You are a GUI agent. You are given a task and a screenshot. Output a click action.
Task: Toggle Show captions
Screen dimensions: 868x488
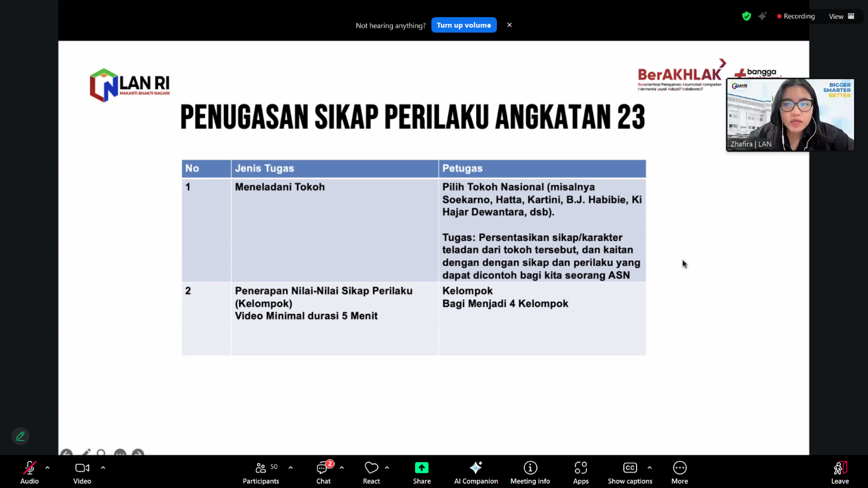630,472
